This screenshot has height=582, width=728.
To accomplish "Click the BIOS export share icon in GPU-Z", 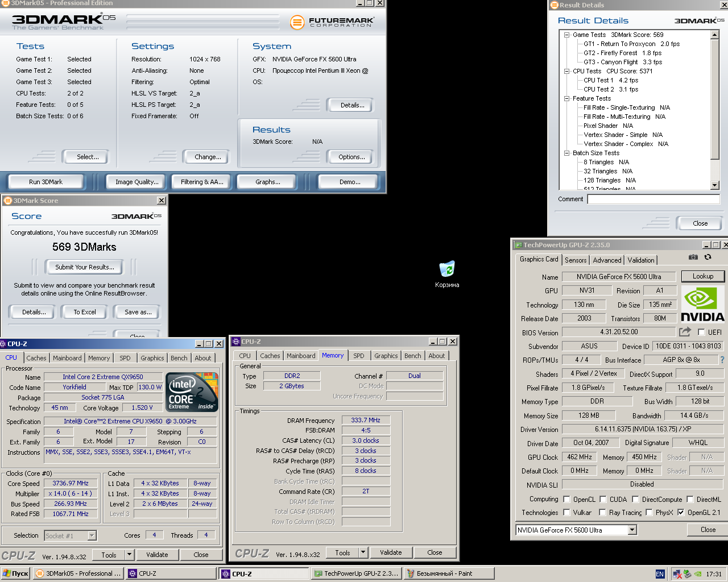I will coord(685,332).
